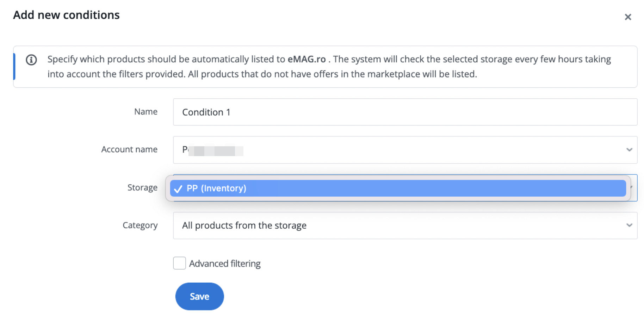Screen dimensions: 644x320
Task: Focus the Name field containing Condition 1
Action: [405, 112]
